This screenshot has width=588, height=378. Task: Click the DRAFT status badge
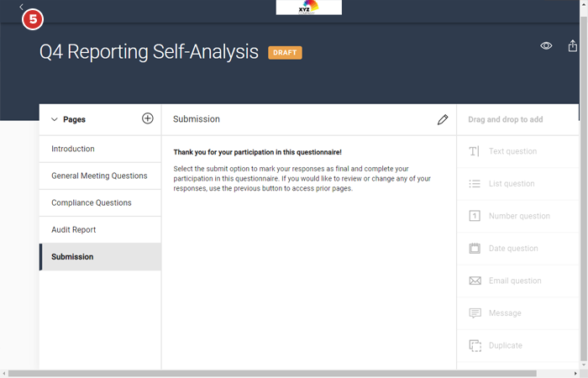pos(285,52)
